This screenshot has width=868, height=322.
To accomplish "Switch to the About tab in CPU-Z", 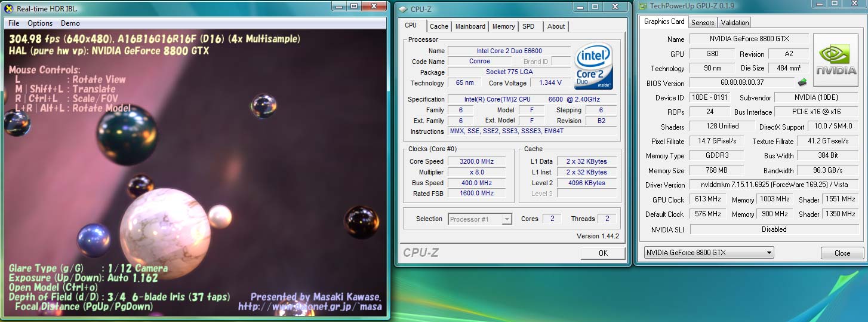I will 556,26.
